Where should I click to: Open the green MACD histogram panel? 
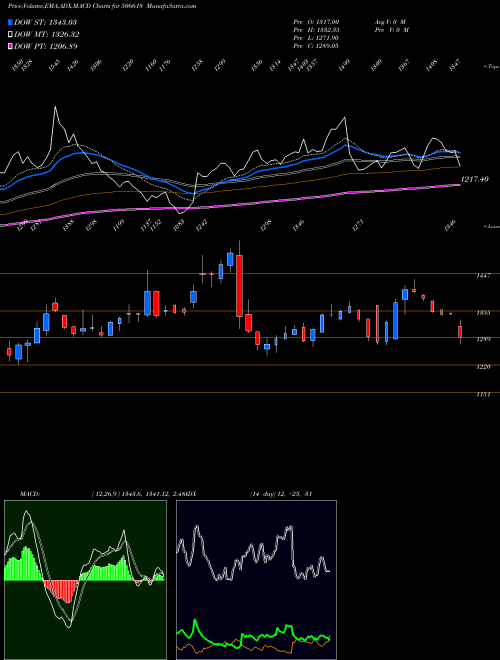click(85, 579)
